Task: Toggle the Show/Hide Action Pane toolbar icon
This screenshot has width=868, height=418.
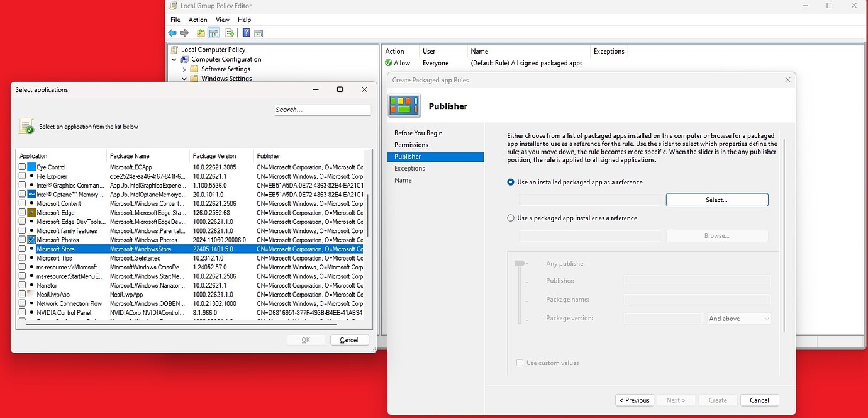Action: [259, 33]
